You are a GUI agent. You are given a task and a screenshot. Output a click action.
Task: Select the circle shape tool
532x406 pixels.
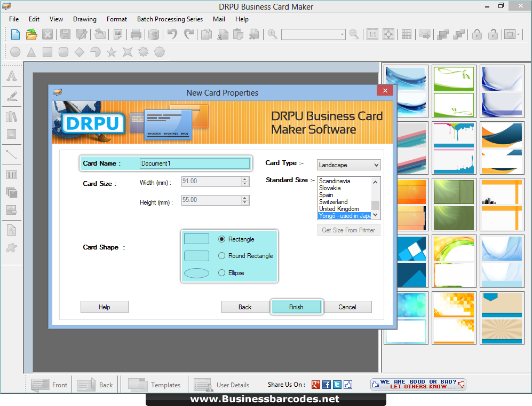coord(15,52)
